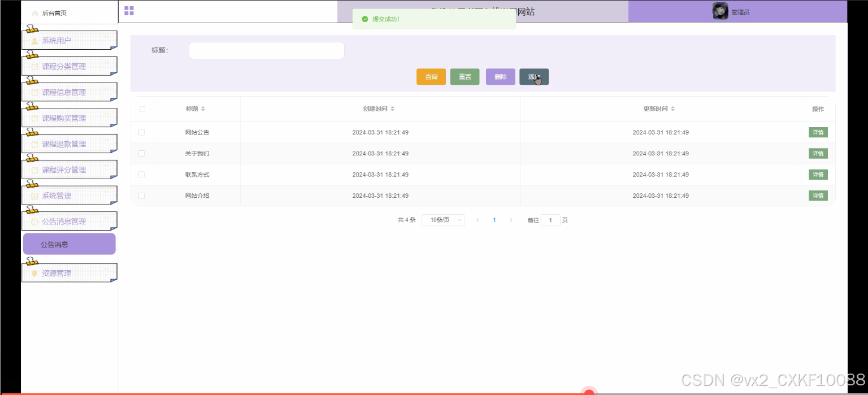Viewport: 868px width, 395px height.
Task: Click the green check icon in 提交成功 toast
Action: [365, 19]
